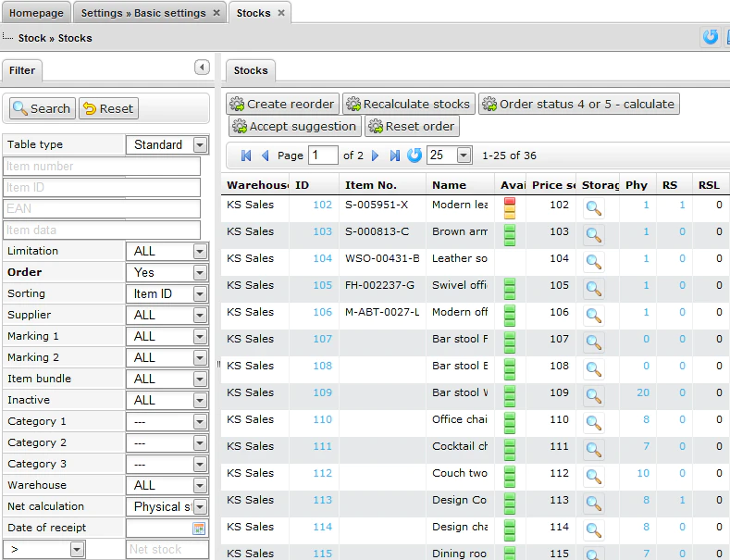Go to the previous page arrow
The width and height of the screenshot is (730, 560).
point(265,156)
